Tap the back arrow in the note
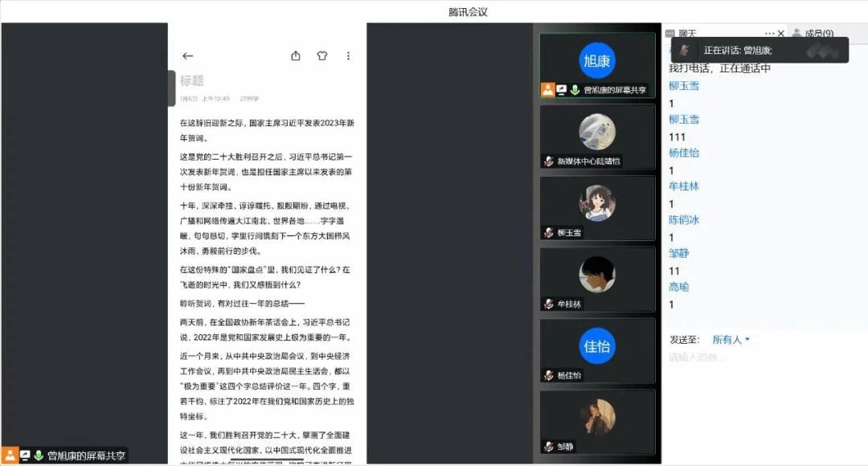This screenshot has height=466, width=868. pyautogui.click(x=188, y=56)
